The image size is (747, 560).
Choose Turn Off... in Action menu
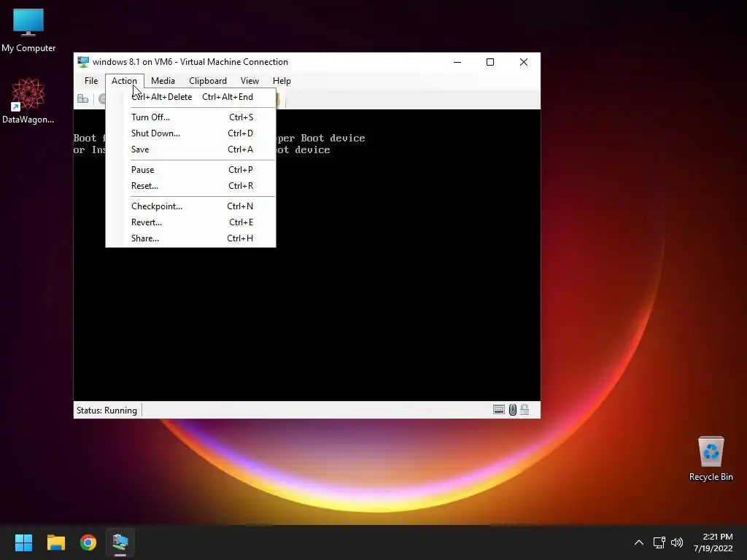(x=190, y=117)
